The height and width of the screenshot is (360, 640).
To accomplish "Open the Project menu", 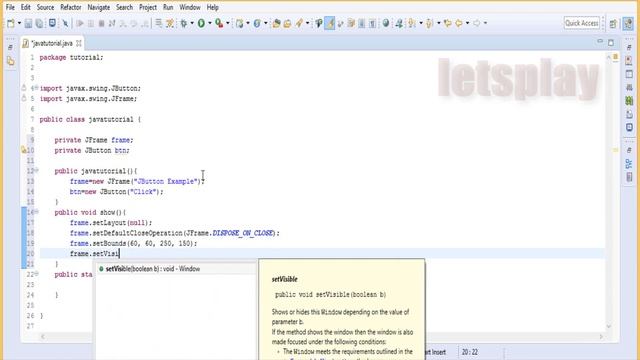I will pos(148,7).
